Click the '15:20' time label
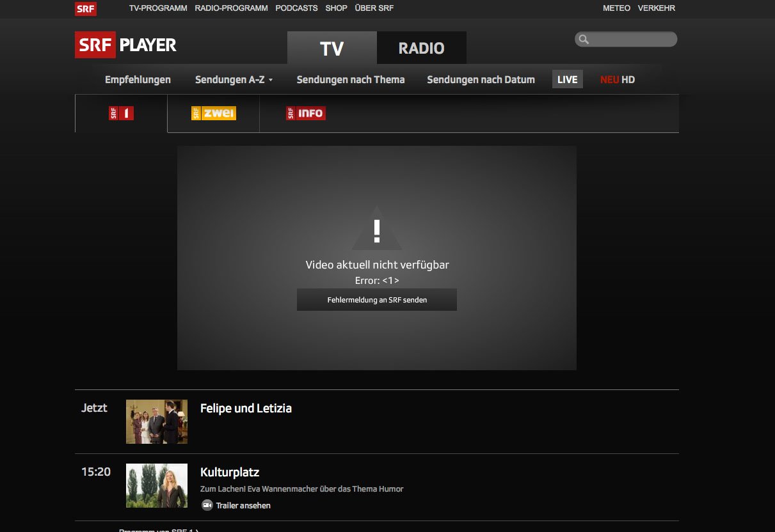This screenshot has height=532, width=775. (x=96, y=472)
